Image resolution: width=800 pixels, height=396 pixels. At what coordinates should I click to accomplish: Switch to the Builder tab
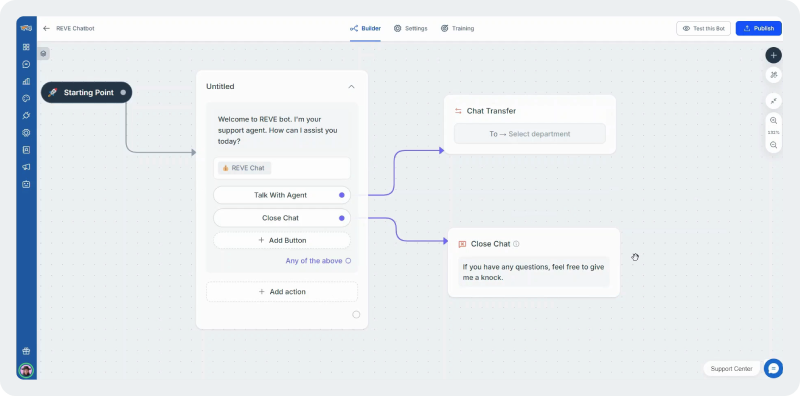[365, 29]
